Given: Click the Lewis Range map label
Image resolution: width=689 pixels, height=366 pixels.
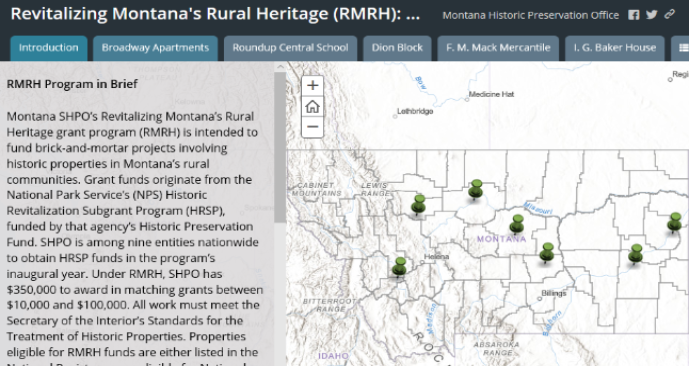Looking at the screenshot, I should coord(375,189).
